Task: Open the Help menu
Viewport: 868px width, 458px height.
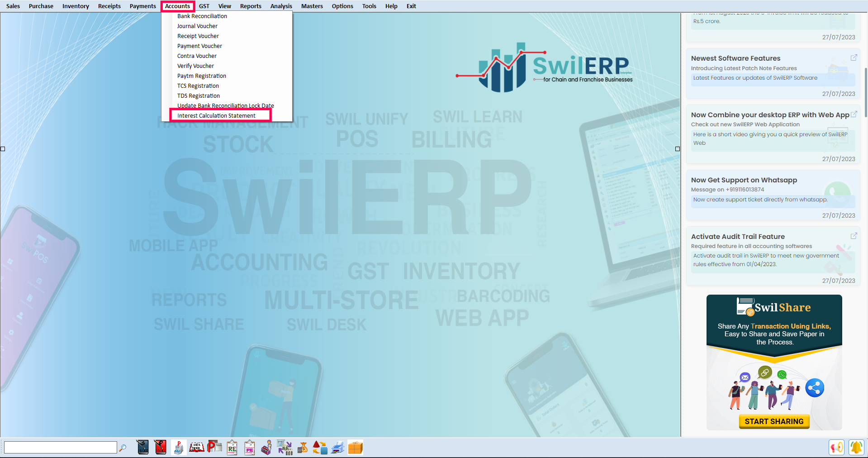Action: coord(391,6)
